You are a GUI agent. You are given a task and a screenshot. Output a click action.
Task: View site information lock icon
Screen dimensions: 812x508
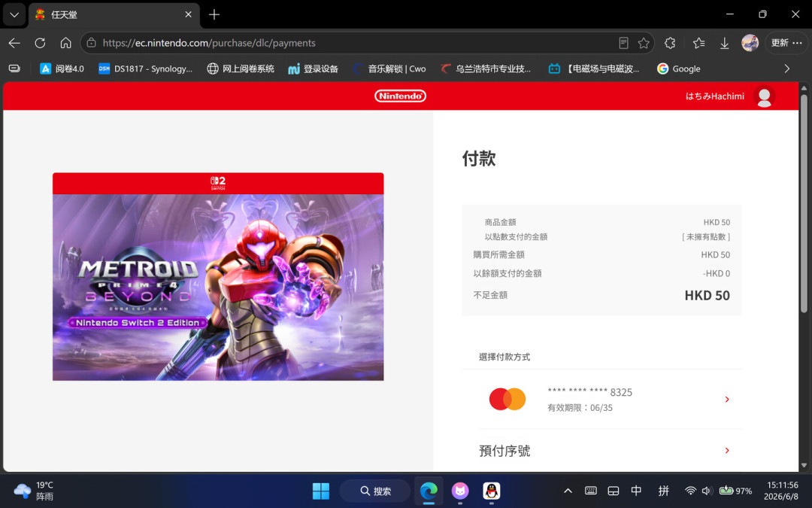(92, 43)
